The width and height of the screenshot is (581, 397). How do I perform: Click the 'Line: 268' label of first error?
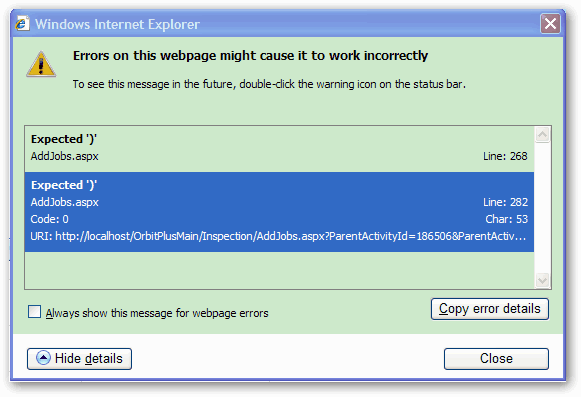[505, 156]
